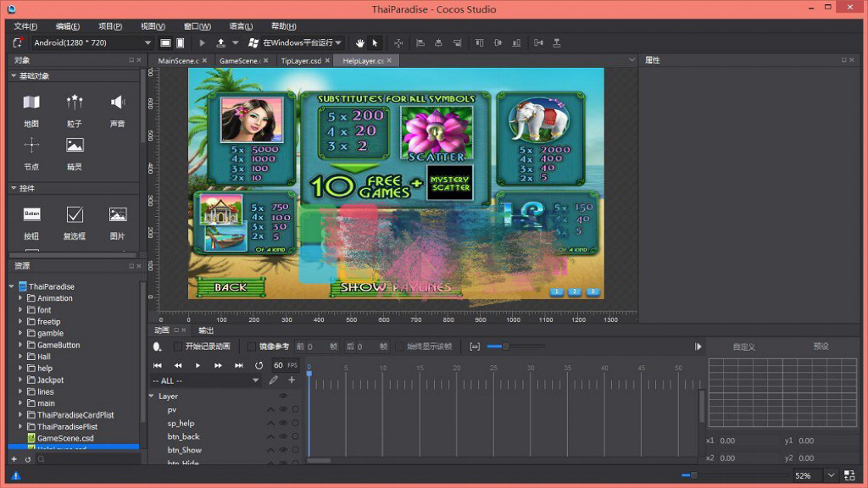Open the 项目(P) menu
This screenshot has width=868, height=488.
click(x=110, y=26)
